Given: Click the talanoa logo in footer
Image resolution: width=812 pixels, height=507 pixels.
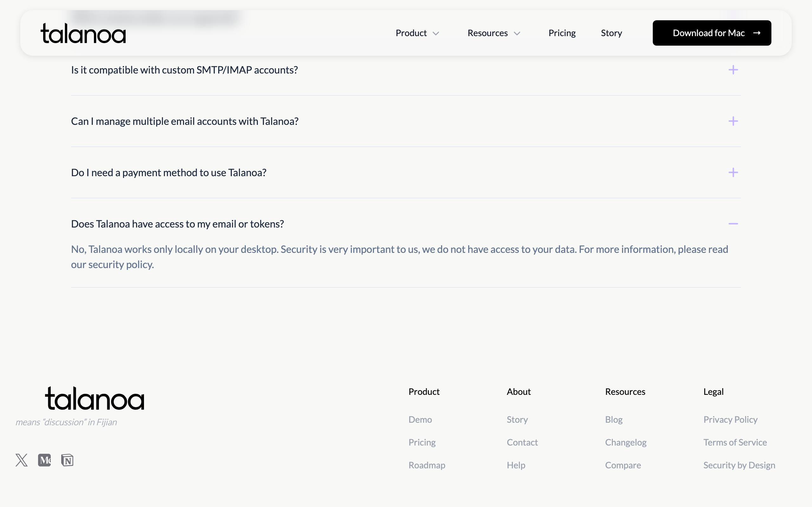Looking at the screenshot, I should coord(95,398).
